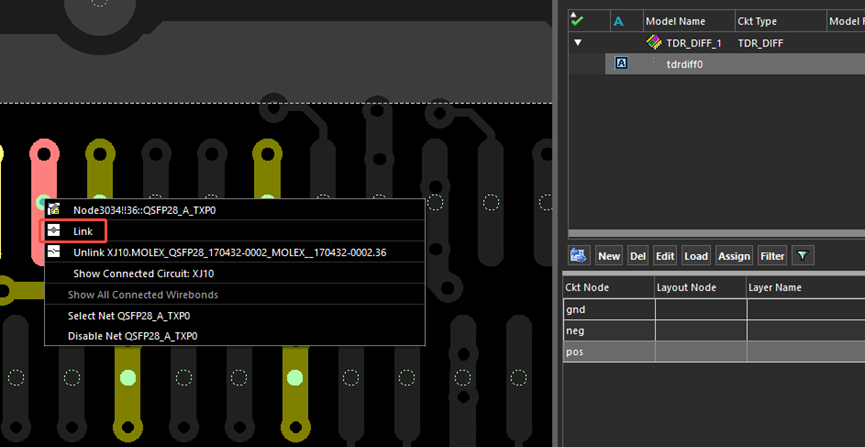The image size is (865, 447).
Task: Click the Assign button
Action: 734,256
